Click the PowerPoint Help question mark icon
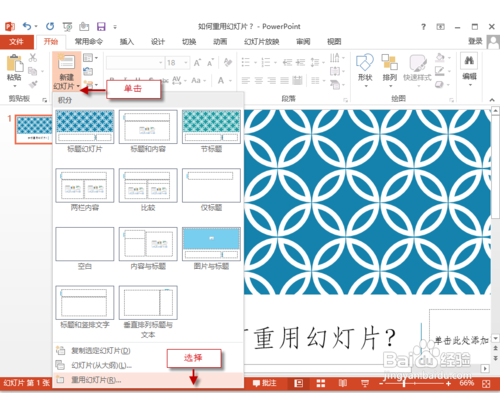The height and width of the screenshot is (393, 500). click(x=423, y=27)
